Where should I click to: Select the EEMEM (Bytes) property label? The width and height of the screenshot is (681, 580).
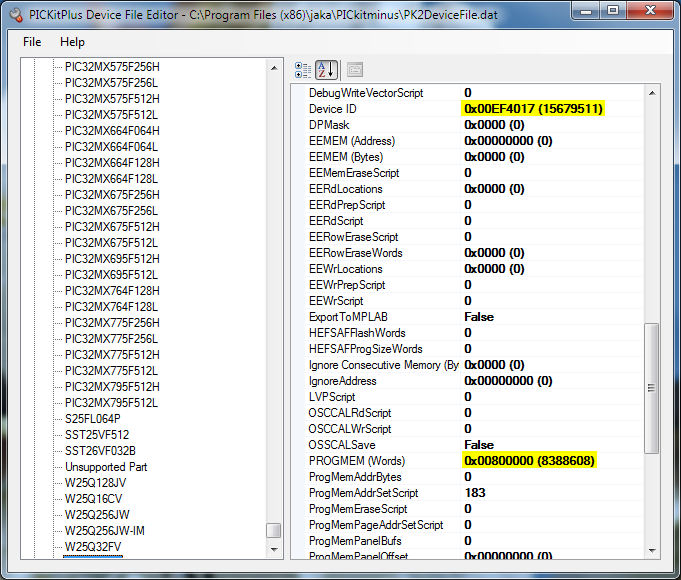[346, 157]
